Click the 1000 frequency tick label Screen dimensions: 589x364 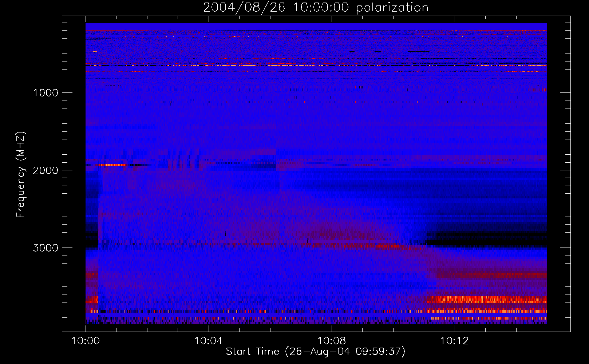tap(46, 93)
